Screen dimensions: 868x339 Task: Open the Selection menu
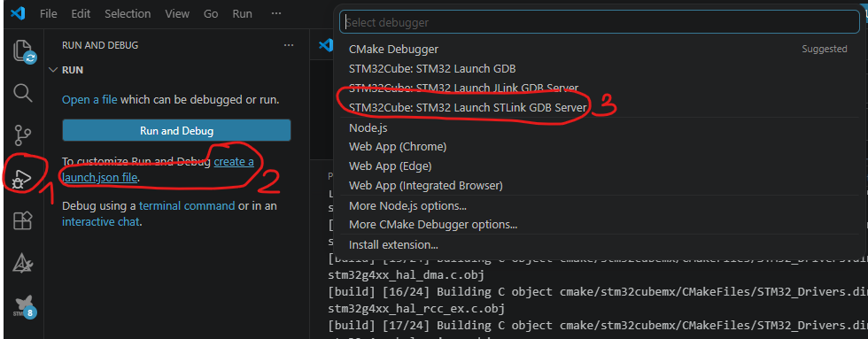pyautogui.click(x=127, y=14)
